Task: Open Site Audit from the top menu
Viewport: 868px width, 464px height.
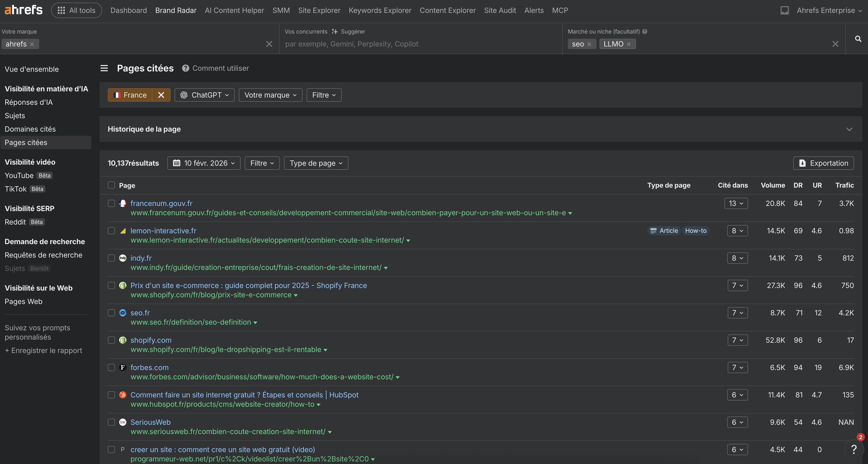Action: tap(500, 10)
